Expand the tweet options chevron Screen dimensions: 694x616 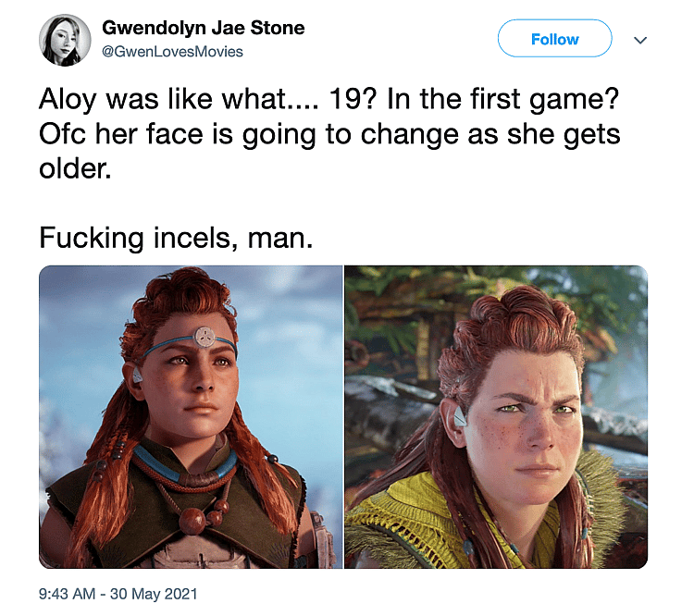point(639,40)
